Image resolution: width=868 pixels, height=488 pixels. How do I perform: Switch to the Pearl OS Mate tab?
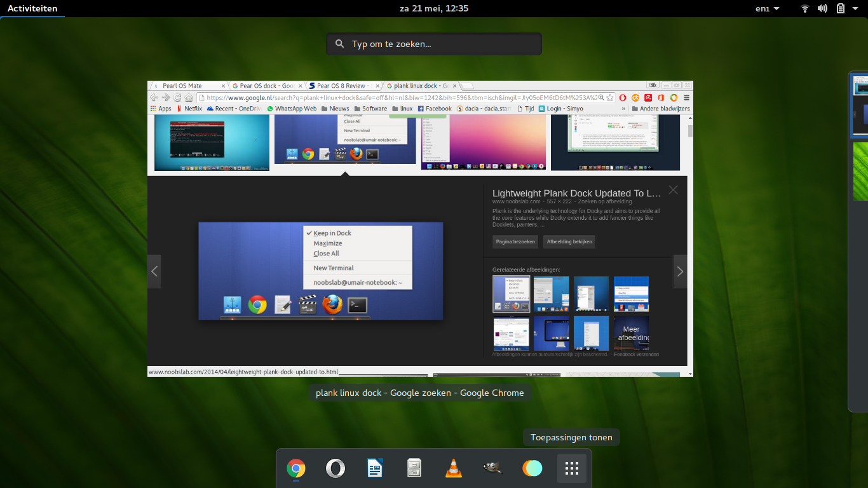tap(188, 86)
